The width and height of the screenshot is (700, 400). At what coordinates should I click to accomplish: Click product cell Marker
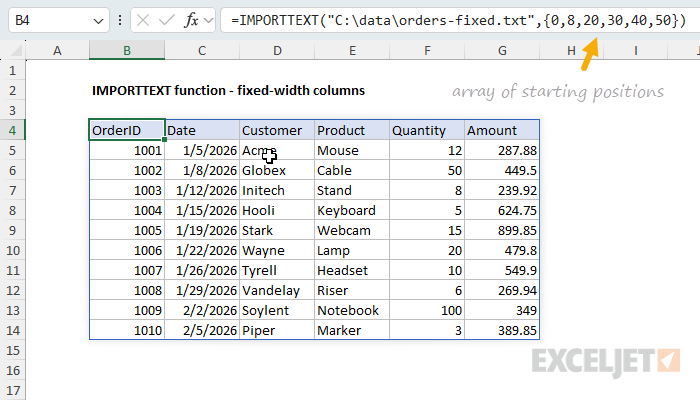(352, 330)
